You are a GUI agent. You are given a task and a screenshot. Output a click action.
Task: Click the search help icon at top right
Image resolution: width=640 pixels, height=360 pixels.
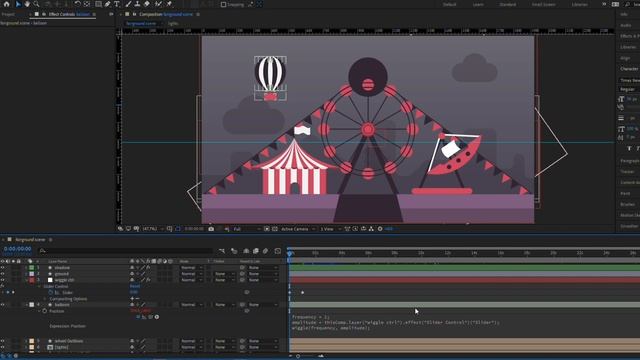(x=627, y=4)
